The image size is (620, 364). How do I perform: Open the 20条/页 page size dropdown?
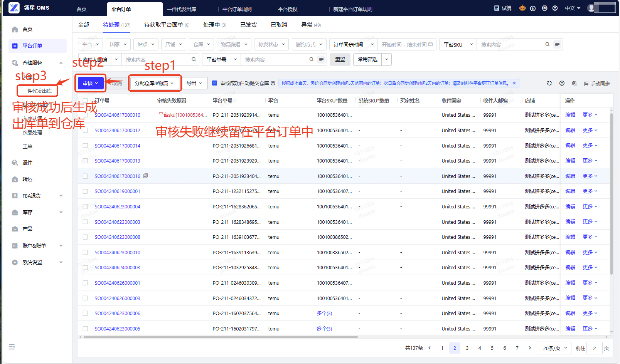tap(555, 348)
